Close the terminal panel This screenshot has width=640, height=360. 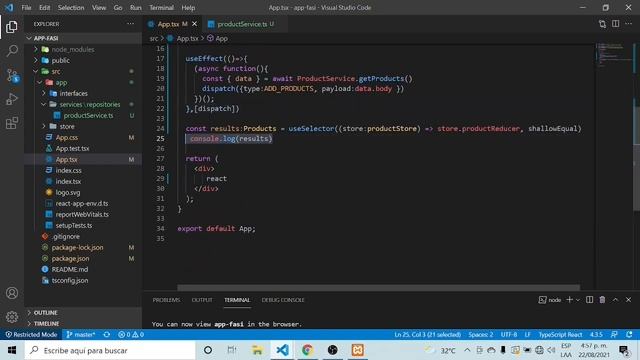[x=628, y=300]
